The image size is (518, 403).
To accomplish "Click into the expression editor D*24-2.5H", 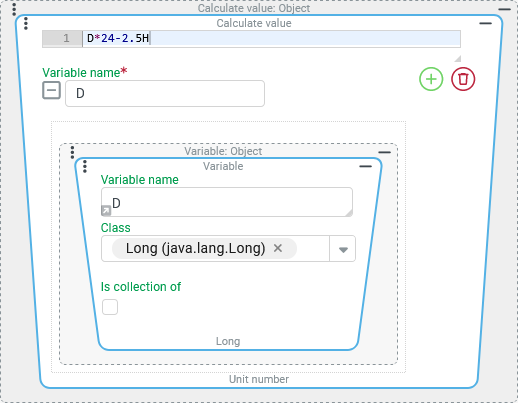I will pos(272,38).
